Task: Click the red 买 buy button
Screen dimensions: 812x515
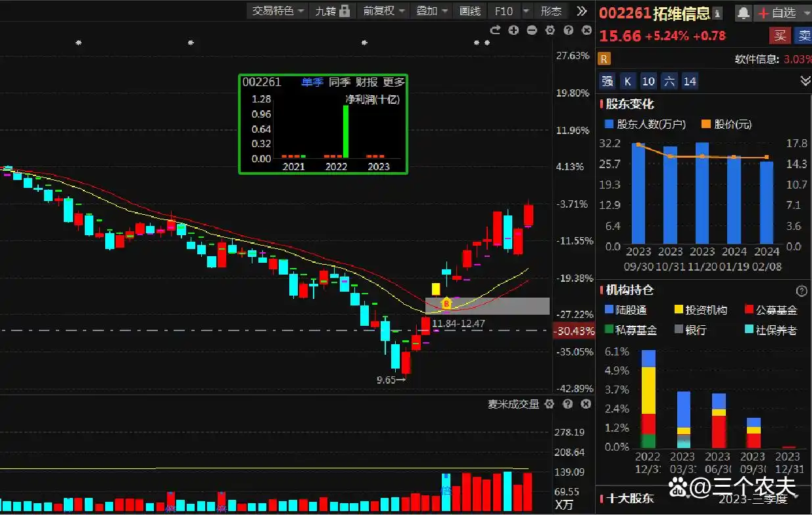Action: pos(780,35)
